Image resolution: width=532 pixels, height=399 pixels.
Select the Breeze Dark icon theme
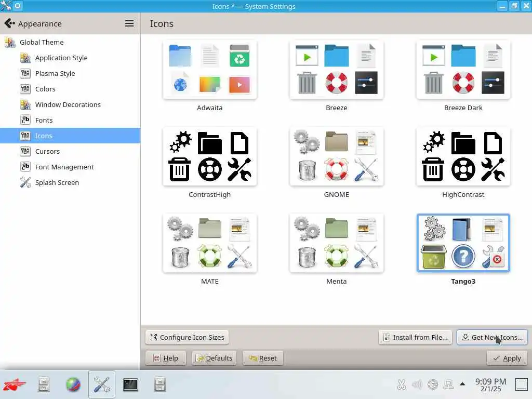(463, 70)
